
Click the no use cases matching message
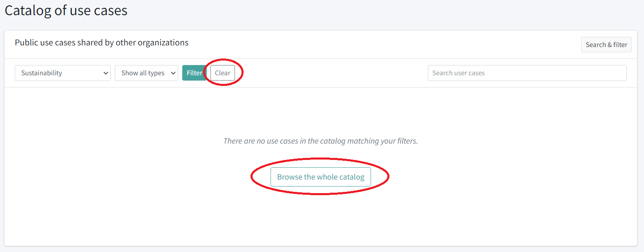click(320, 141)
